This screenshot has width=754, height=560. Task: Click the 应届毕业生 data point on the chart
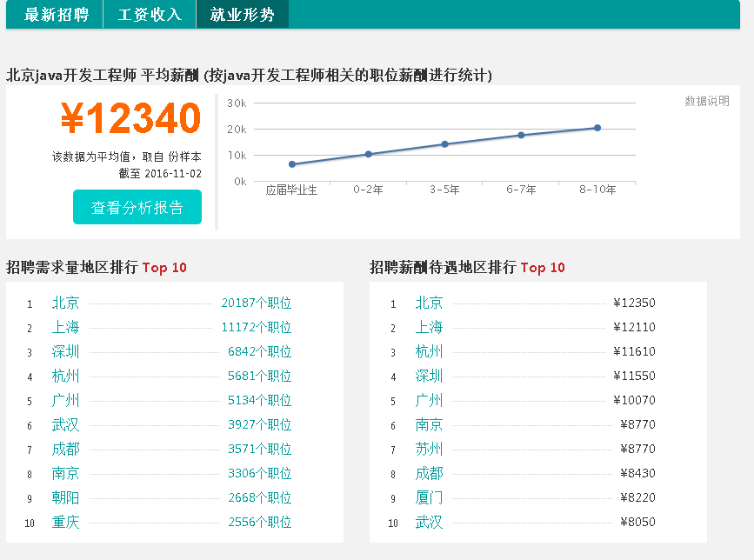pyautogui.click(x=293, y=163)
